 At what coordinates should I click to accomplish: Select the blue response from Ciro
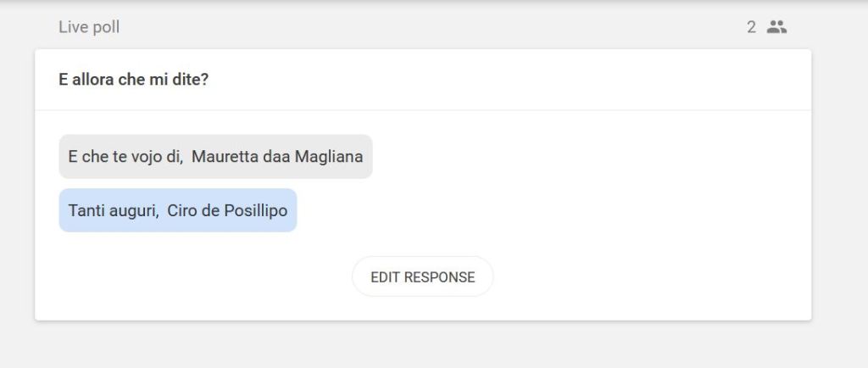[178, 210]
